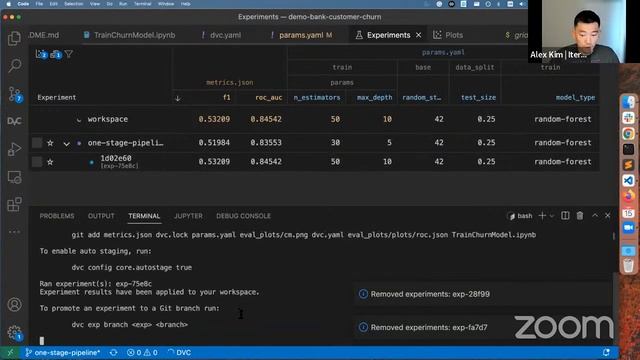
Task: Open notifications bell in status bar
Action: [x=606, y=353]
